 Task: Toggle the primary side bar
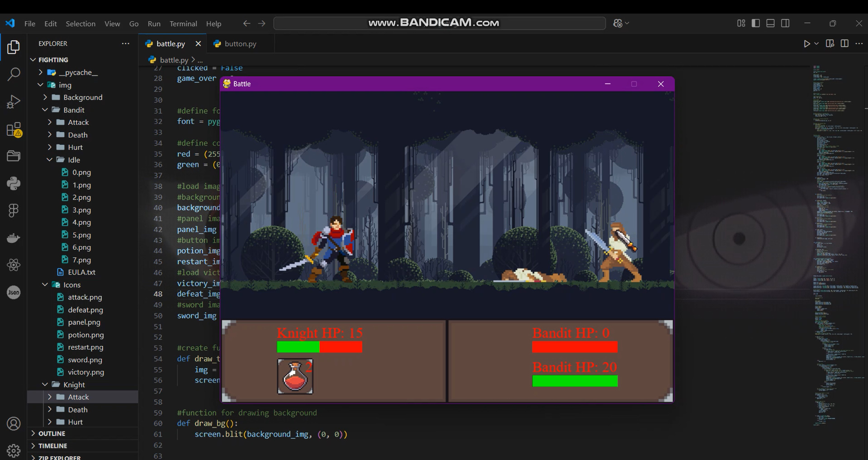click(x=755, y=24)
